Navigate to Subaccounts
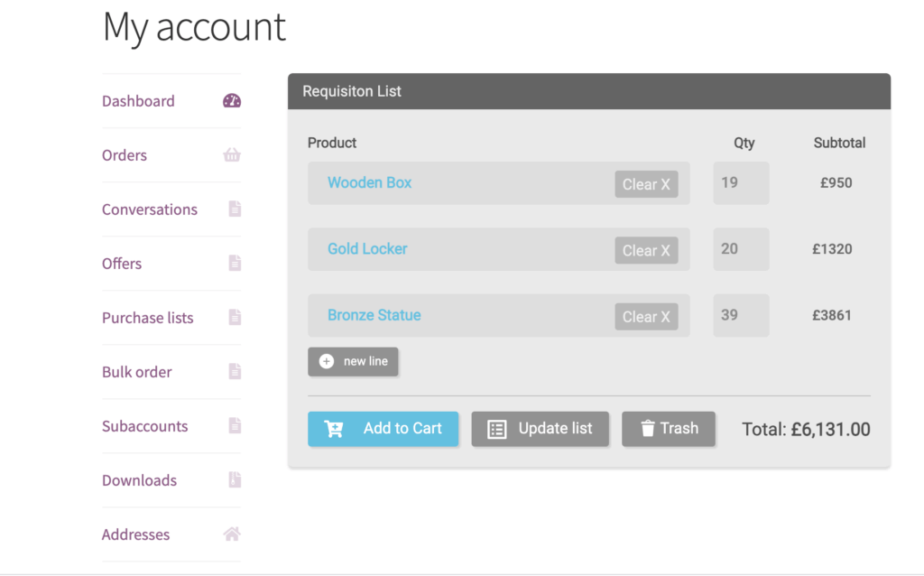 [x=145, y=426]
